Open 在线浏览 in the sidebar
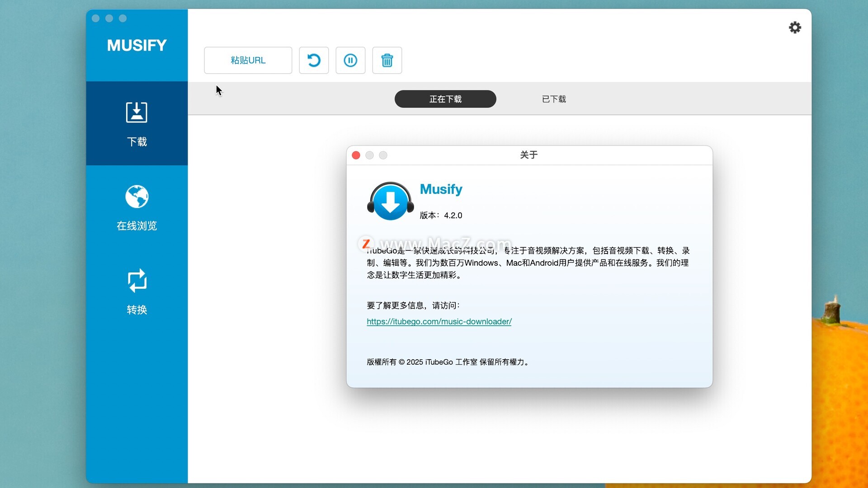Screen dimensions: 868x488 coord(137,207)
